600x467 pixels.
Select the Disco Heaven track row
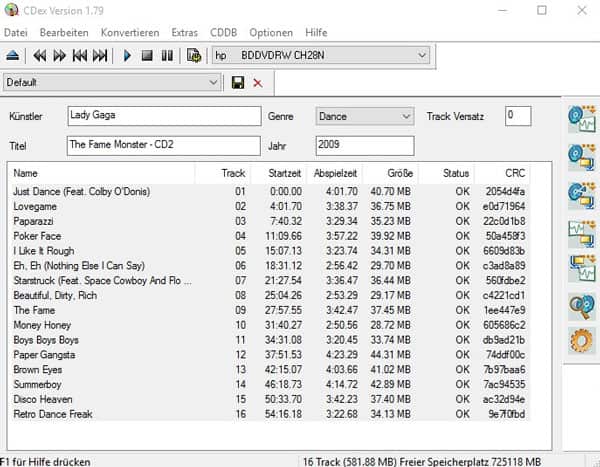click(x=269, y=400)
